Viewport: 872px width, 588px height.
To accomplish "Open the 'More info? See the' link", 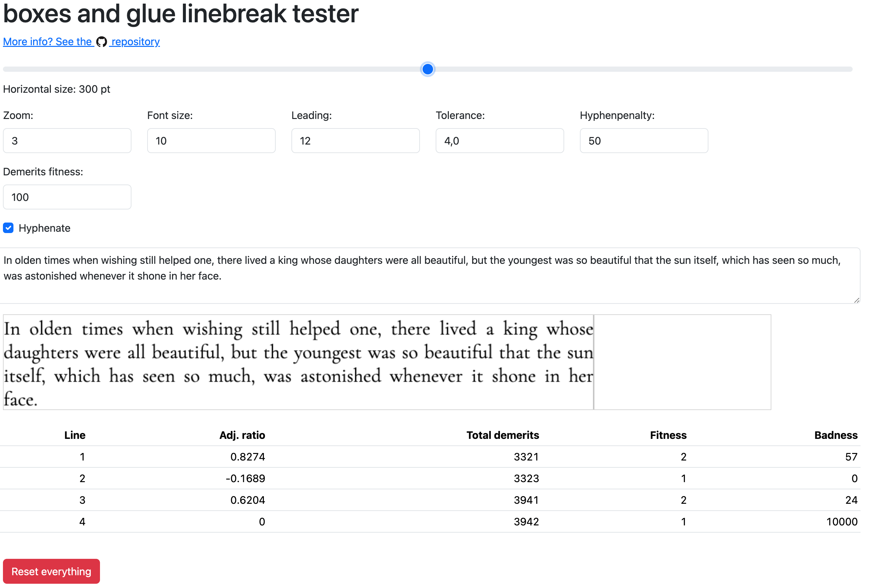I will click(x=48, y=42).
